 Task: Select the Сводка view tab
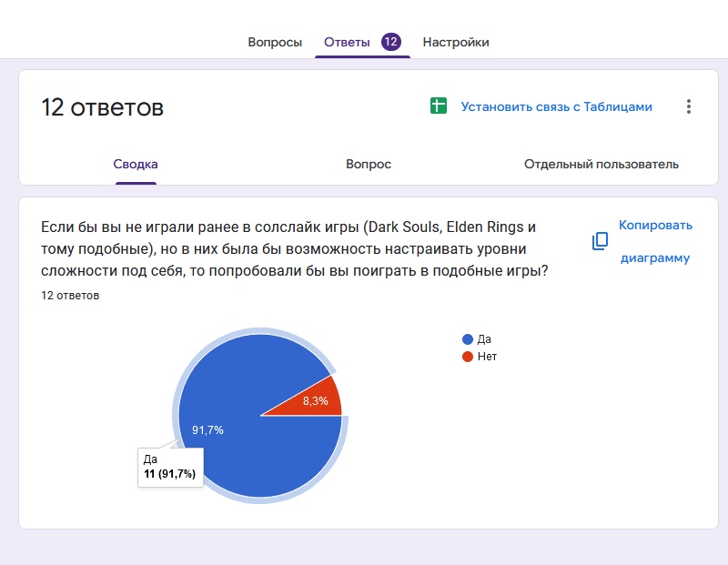click(136, 164)
